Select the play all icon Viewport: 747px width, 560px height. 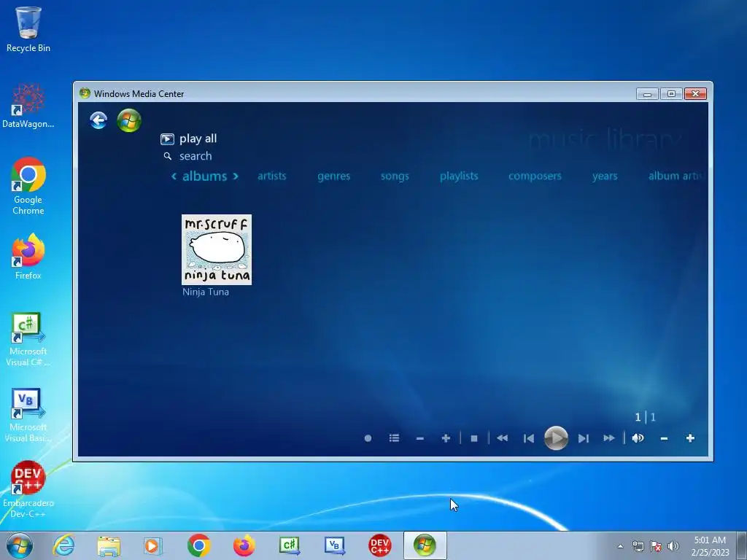click(x=167, y=139)
